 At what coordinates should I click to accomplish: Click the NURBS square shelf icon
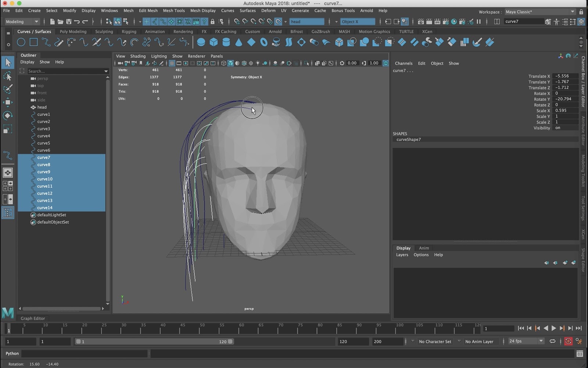(33, 42)
